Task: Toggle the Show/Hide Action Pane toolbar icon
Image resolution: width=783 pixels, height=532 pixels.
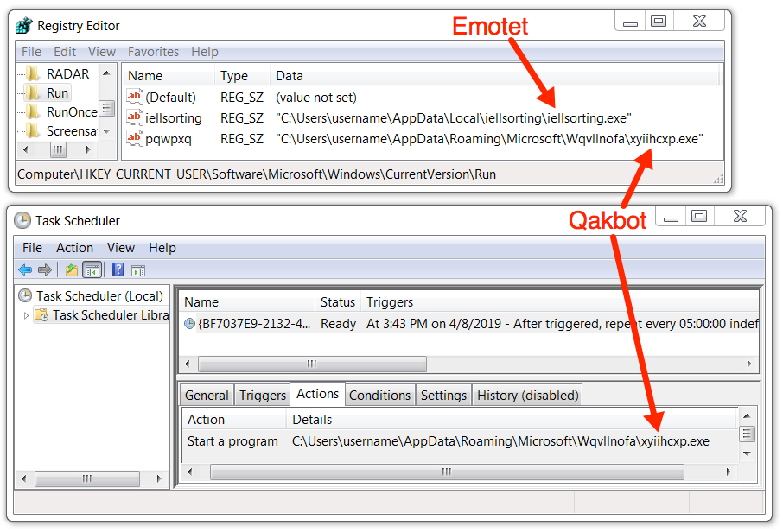Action: click(x=138, y=270)
